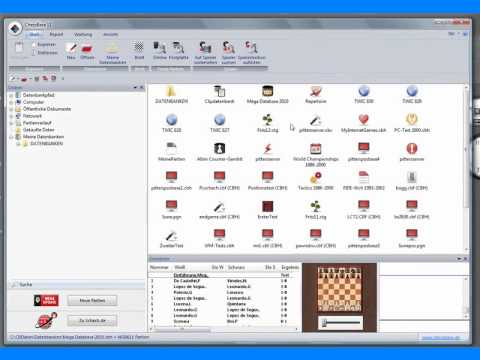Open the folder panel header dropdown arrow
The height and width of the screenshot is (360, 480).
[x=135, y=87]
